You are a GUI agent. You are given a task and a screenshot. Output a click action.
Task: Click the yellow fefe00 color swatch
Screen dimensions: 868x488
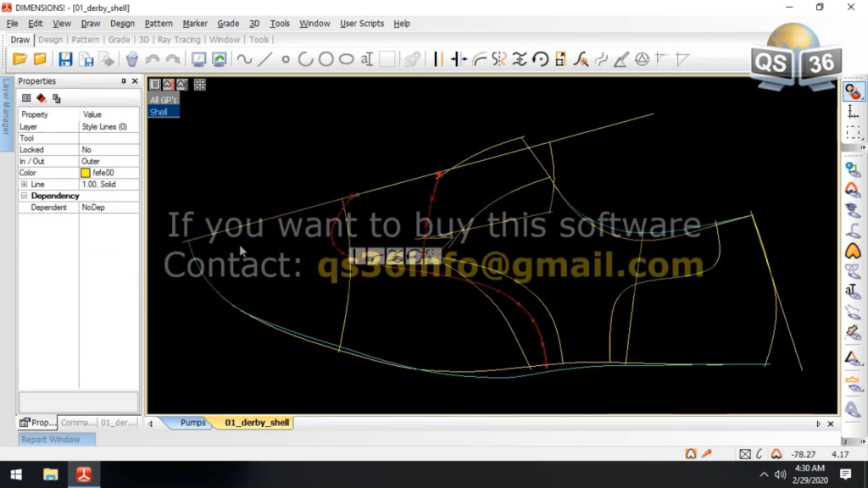point(84,172)
